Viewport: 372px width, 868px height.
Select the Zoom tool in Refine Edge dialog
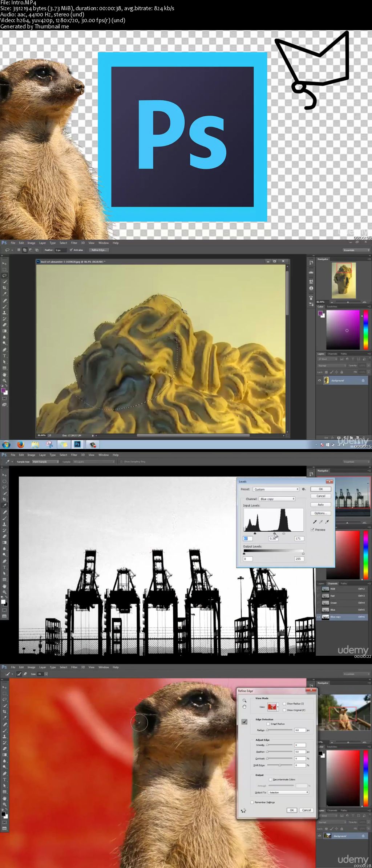[x=244, y=701]
